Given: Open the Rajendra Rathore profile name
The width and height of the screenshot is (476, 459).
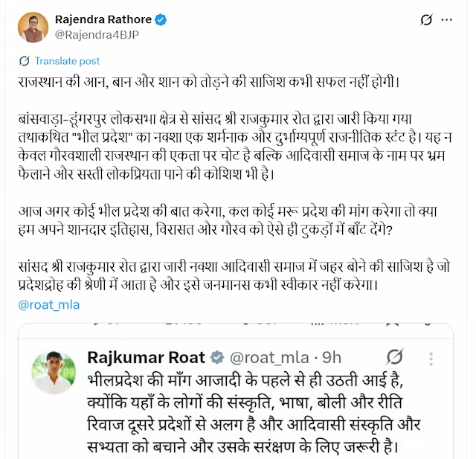Looking at the screenshot, I should (101, 18).
